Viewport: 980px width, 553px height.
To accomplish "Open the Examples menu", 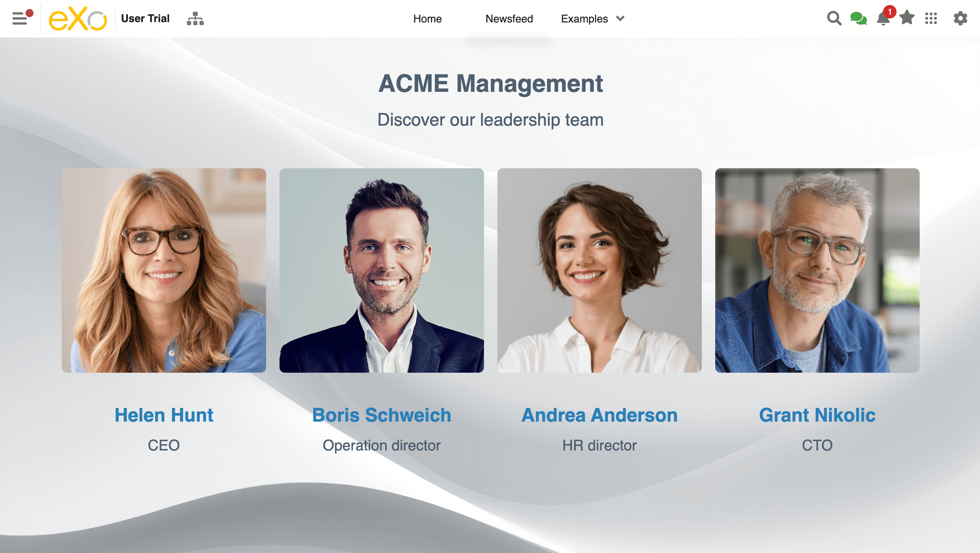I will point(585,19).
